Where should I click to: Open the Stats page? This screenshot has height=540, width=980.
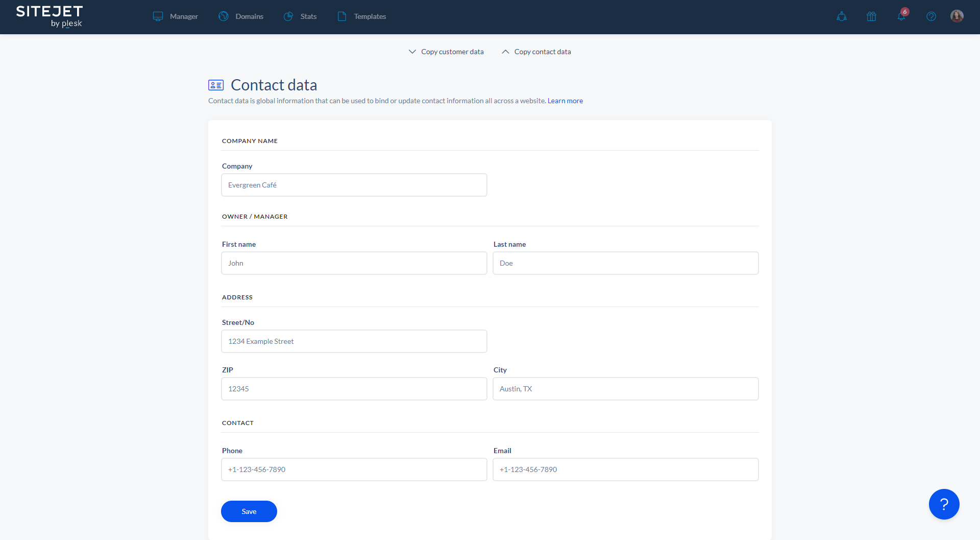pos(300,16)
